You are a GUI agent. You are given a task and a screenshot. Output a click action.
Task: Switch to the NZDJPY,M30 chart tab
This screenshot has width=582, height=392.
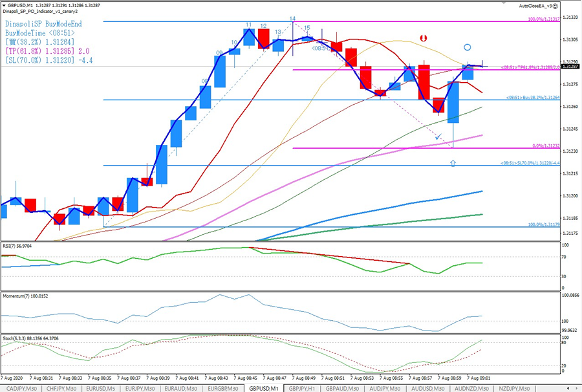point(514,388)
